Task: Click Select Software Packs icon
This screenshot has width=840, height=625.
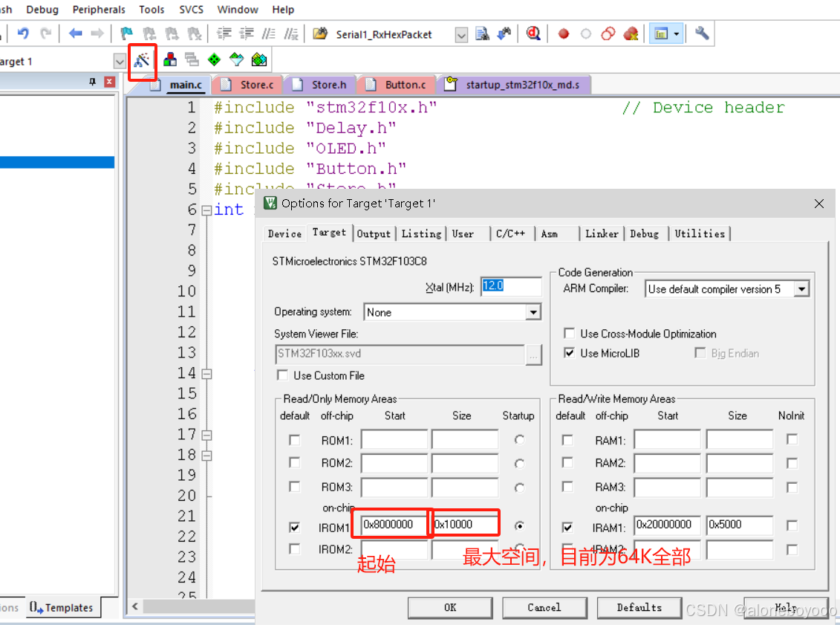Action: click(x=236, y=59)
